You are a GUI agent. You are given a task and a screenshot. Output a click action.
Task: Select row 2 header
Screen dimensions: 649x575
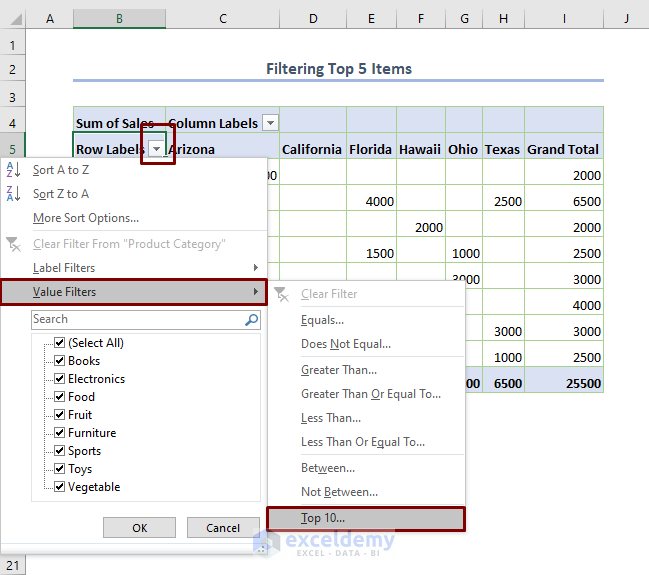12,69
